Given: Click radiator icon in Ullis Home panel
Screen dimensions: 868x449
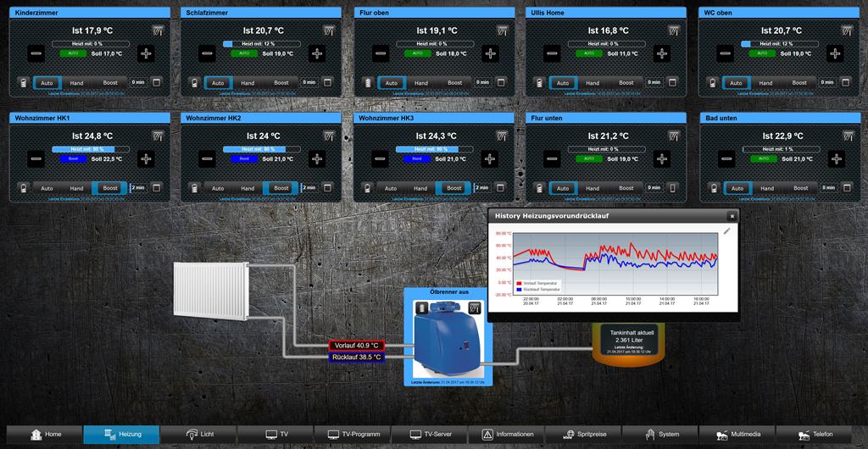Looking at the screenshot, I should [x=674, y=30].
